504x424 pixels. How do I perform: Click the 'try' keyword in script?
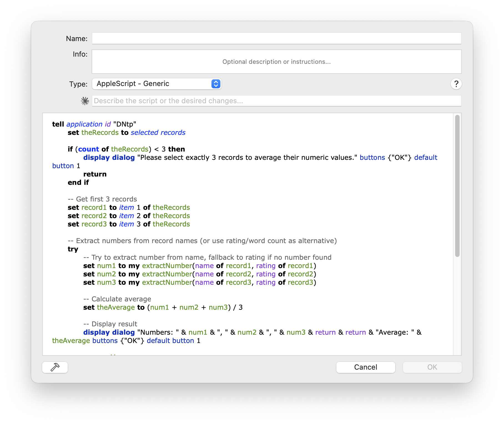point(73,249)
